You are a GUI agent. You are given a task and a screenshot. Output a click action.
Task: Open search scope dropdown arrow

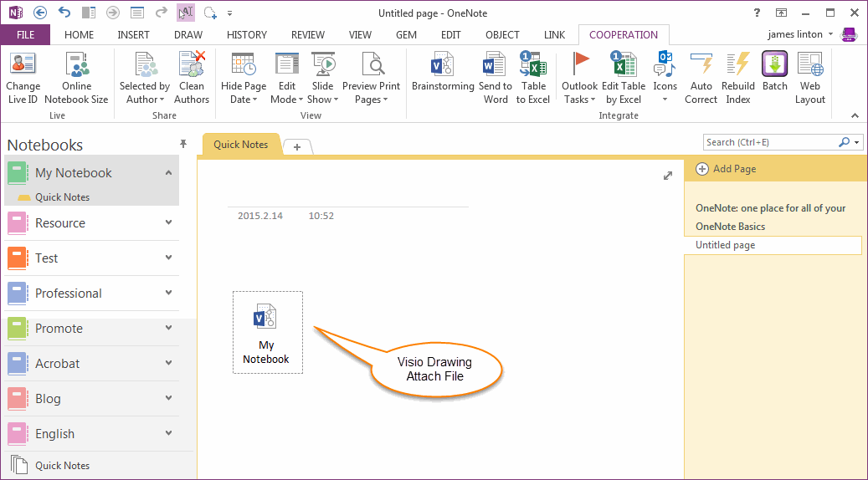click(x=857, y=143)
